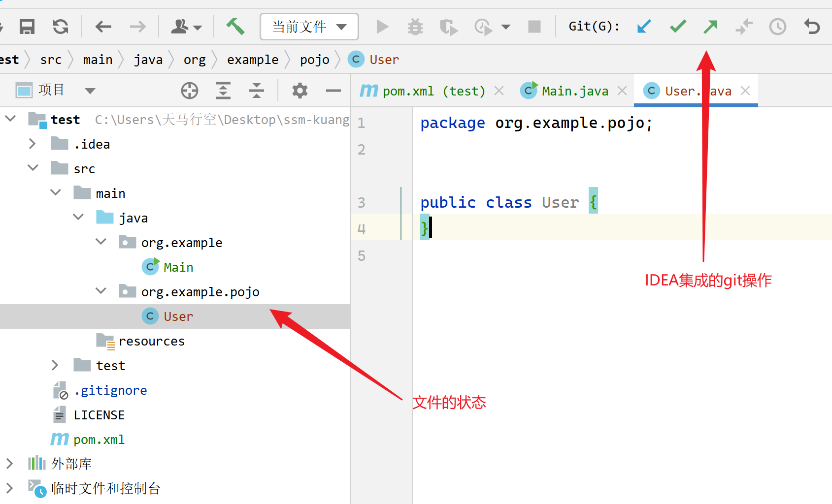Navigate forward with the right arrow
This screenshot has height=504, width=832.
click(x=137, y=27)
